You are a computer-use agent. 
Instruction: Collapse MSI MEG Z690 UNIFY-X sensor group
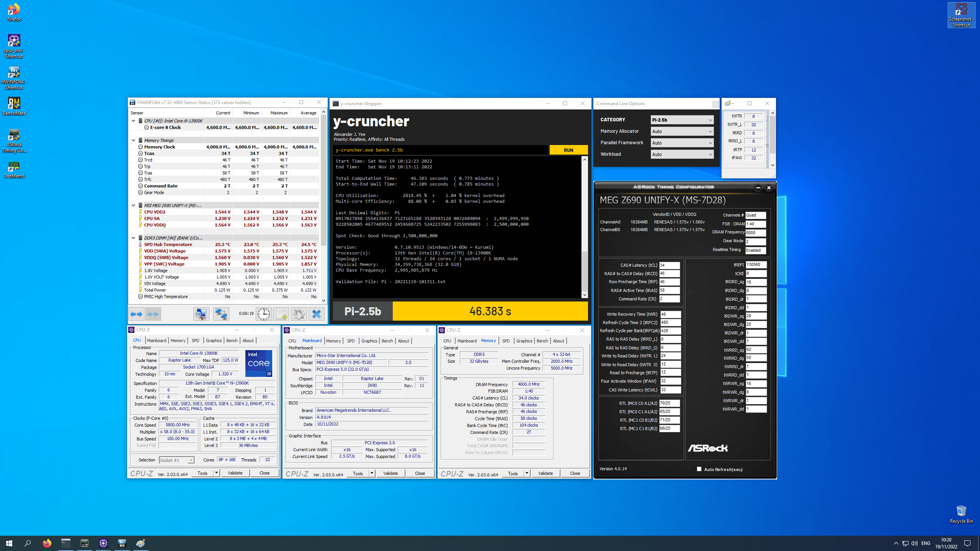(133, 205)
